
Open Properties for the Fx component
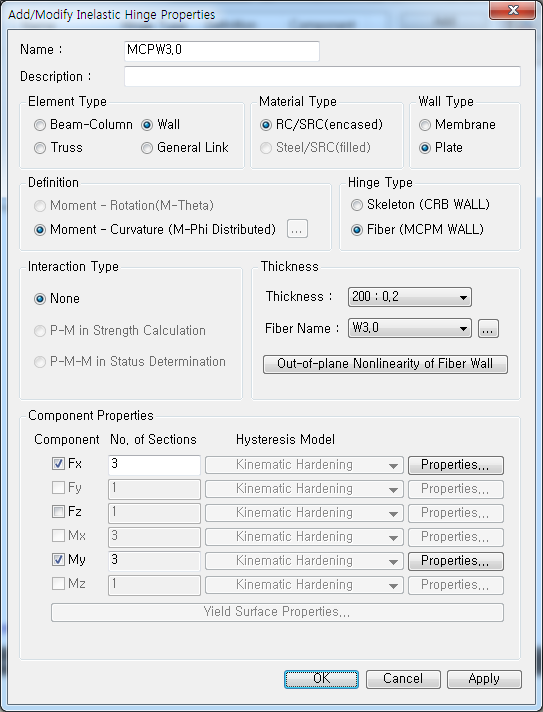pyautogui.click(x=455, y=465)
